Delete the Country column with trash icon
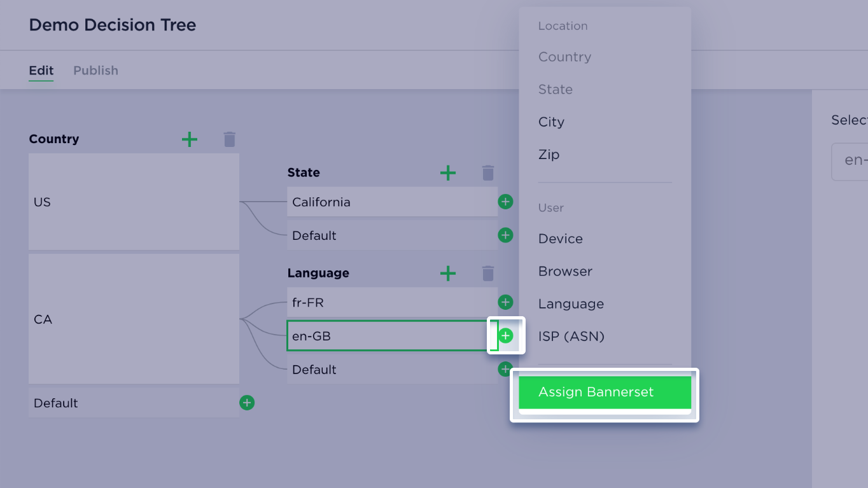 pos(230,139)
